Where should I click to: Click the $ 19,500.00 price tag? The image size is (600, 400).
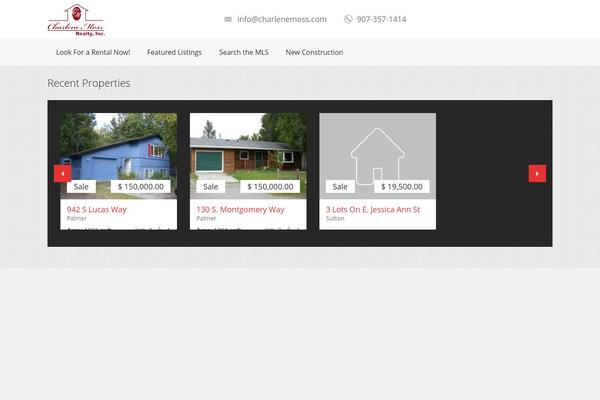click(402, 187)
